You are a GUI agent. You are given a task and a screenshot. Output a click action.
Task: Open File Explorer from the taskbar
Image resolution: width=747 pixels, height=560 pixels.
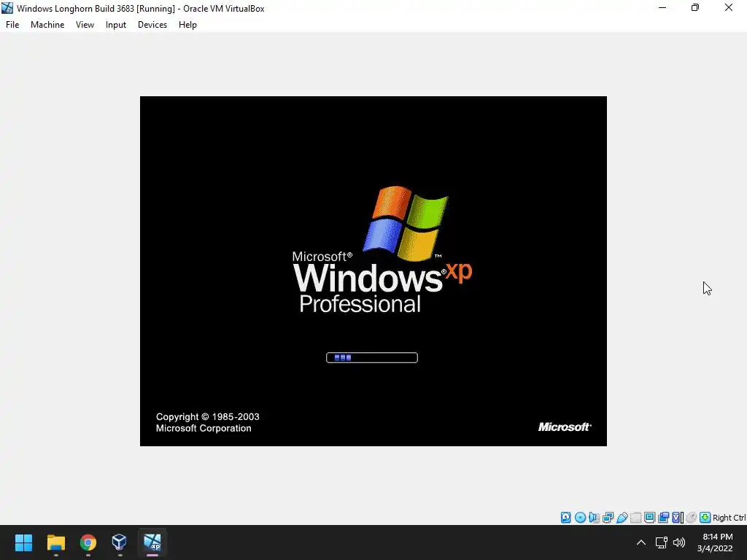pos(55,542)
